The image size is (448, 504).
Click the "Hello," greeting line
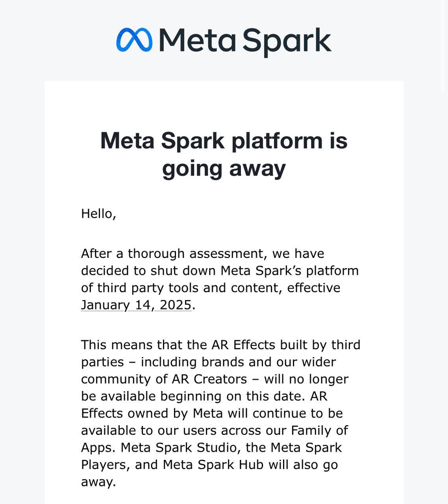98,214
